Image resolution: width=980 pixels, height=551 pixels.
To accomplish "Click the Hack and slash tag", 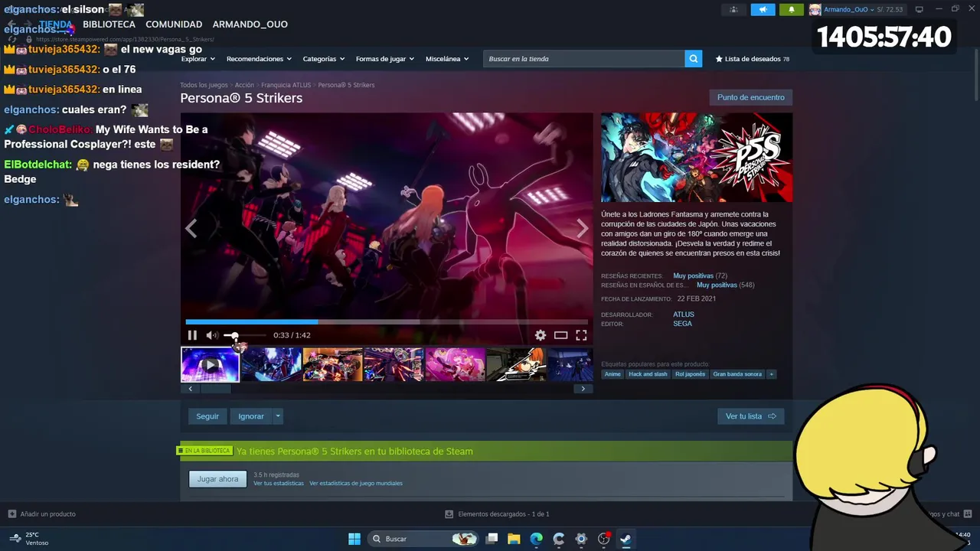I will 648,374.
